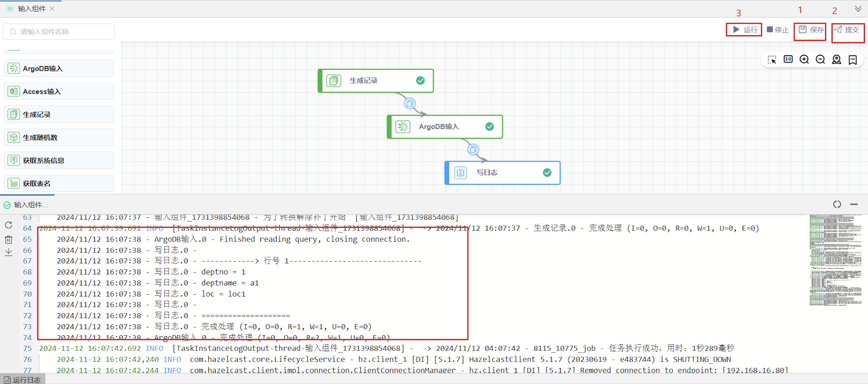Image resolution: width=868 pixels, height=384 pixels.
Task: Click the bookmark icon in canvas toolbar
Action: tap(852, 60)
